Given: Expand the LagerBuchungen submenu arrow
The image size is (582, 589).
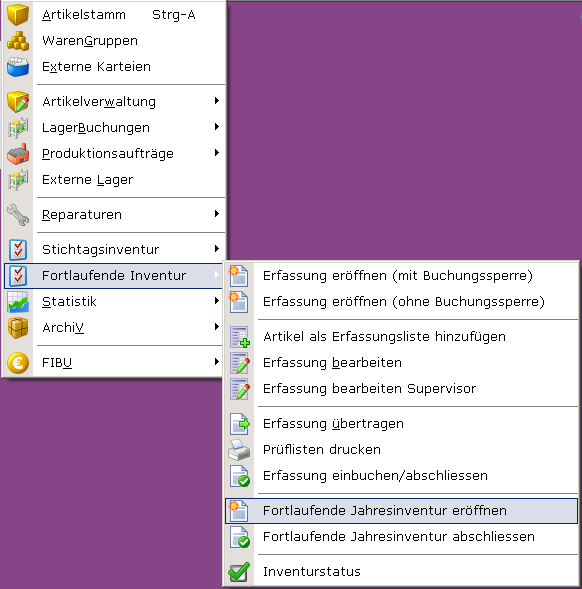Looking at the screenshot, I should click(216, 127).
